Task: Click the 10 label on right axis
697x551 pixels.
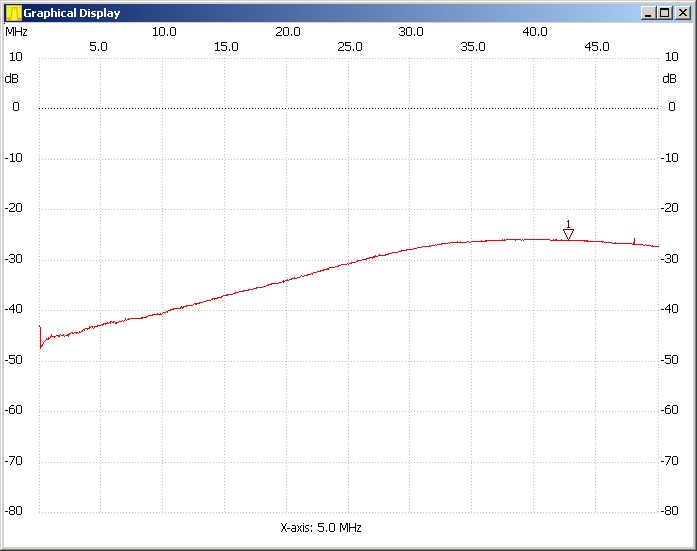Action: 669,57
